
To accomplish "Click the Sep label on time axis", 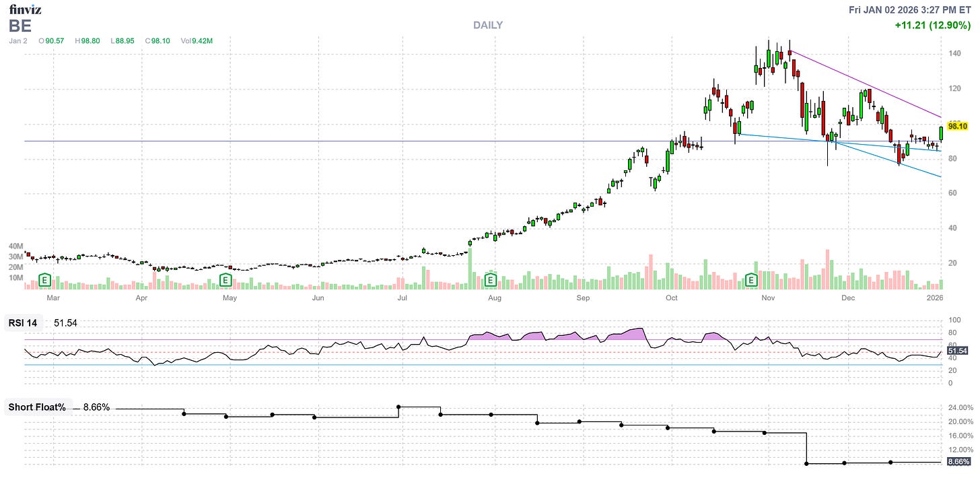I will click(x=583, y=297).
